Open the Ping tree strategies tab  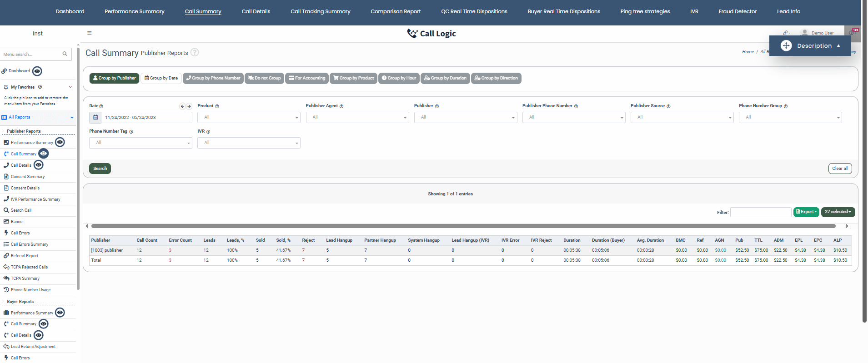coord(645,11)
